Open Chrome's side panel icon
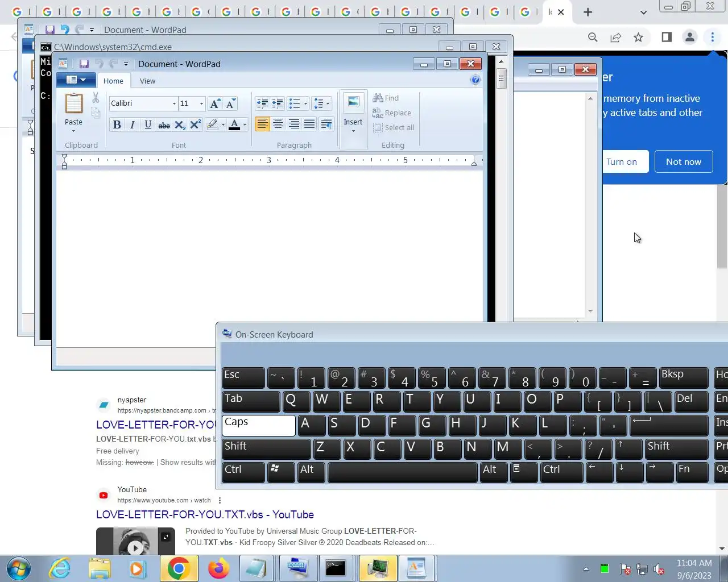The height and width of the screenshot is (582, 728). click(x=667, y=38)
